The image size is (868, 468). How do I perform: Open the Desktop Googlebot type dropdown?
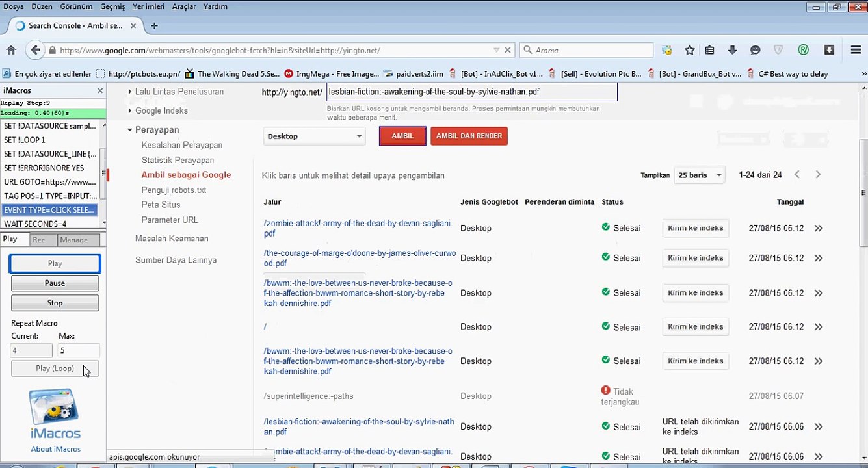click(314, 136)
